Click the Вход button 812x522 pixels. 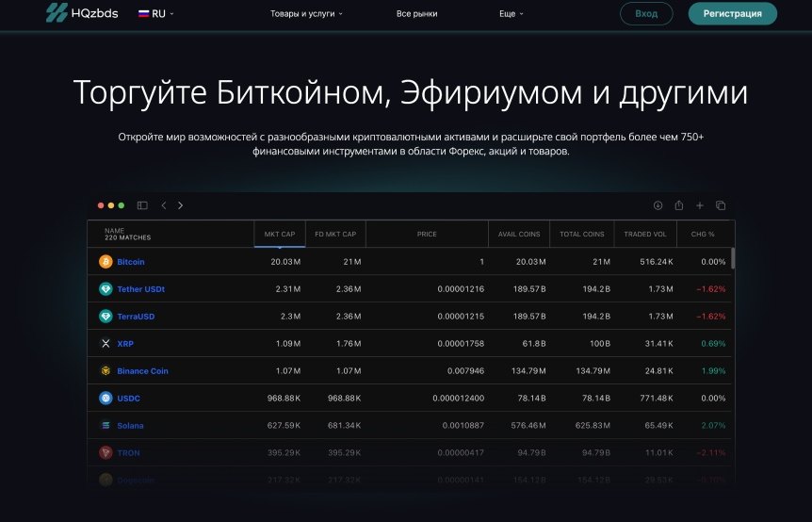(646, 13)
